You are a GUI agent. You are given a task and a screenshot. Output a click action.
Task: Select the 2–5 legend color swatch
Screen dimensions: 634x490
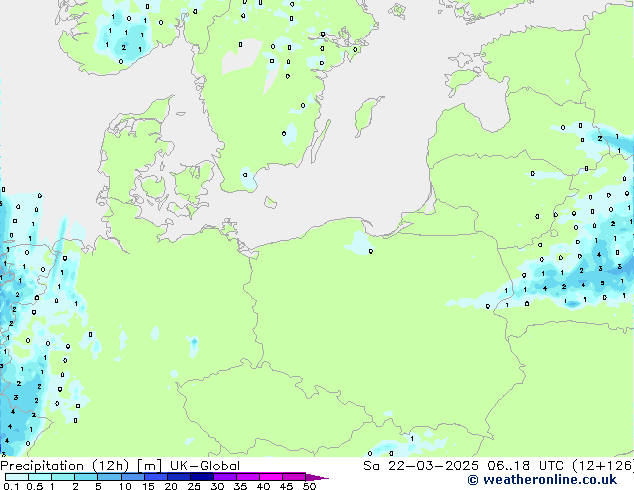[x=86, y=477]
